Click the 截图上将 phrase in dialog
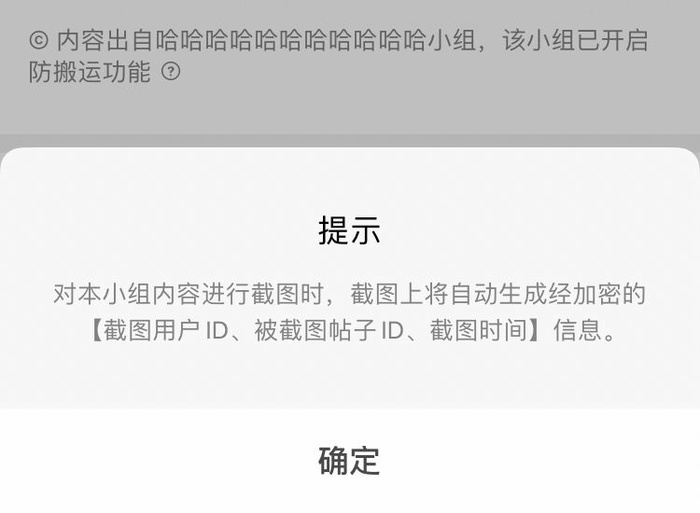 400,294
